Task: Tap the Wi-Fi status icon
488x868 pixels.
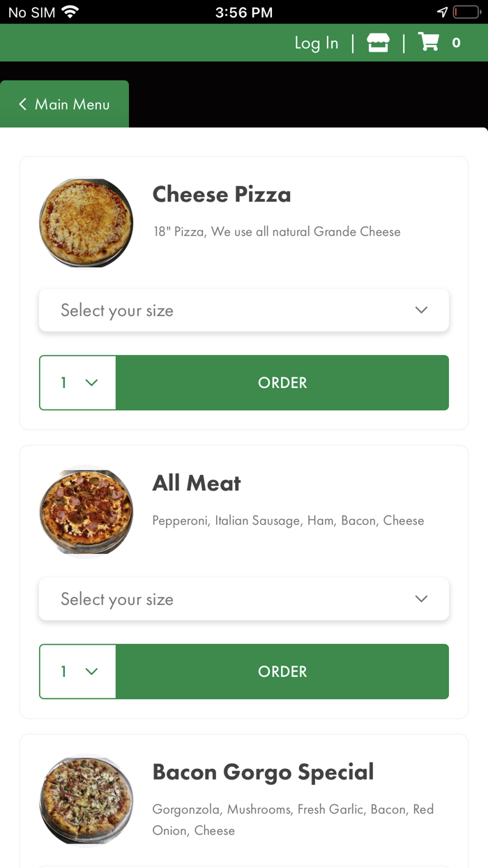Action: (70, 12)
